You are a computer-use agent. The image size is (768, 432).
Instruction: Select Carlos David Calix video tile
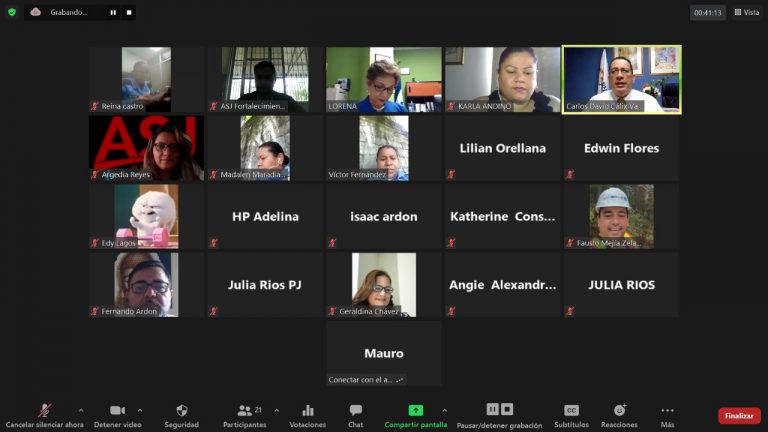621,79
